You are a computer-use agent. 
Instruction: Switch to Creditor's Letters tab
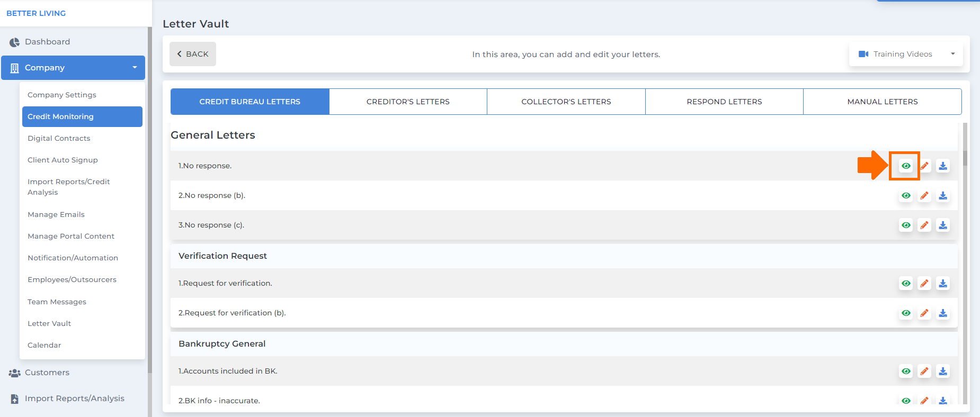tap(408, 102)
